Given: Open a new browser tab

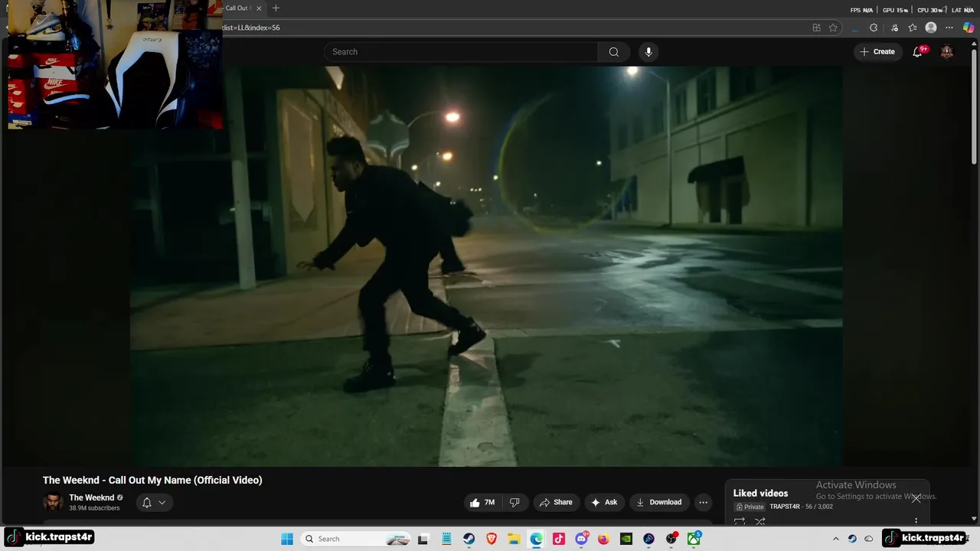Looking at the screenshot, I should [276, 8].
